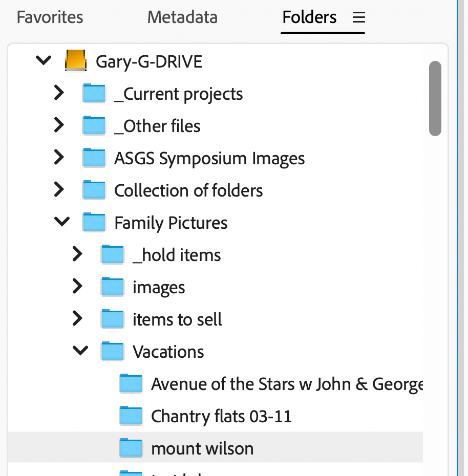Viewport: 468px width, 476px height.
Task: Expand the _hold items folder
Action: click(77, 254)
